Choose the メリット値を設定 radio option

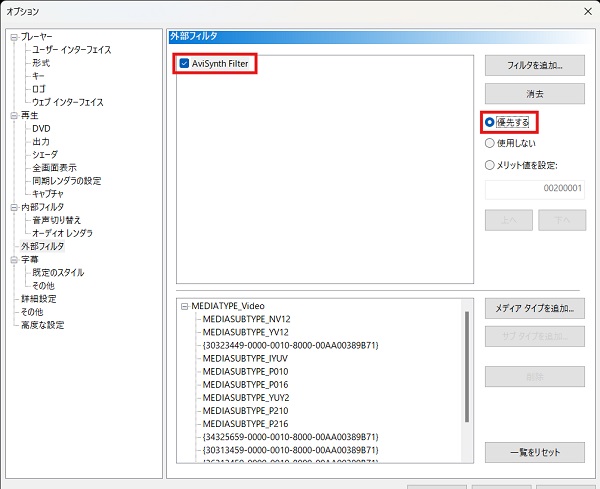click(489, 165)
